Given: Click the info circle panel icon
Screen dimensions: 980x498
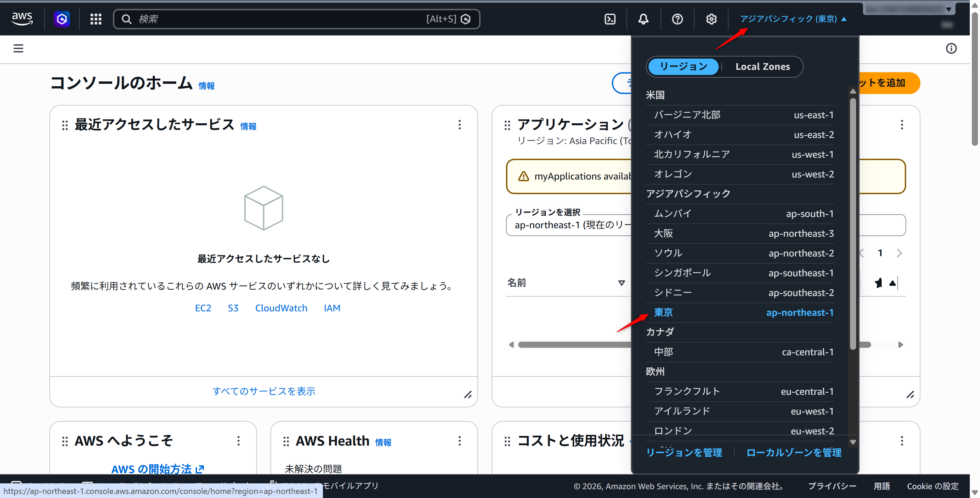Looking at the screenshot, I should tap(951, 48).
